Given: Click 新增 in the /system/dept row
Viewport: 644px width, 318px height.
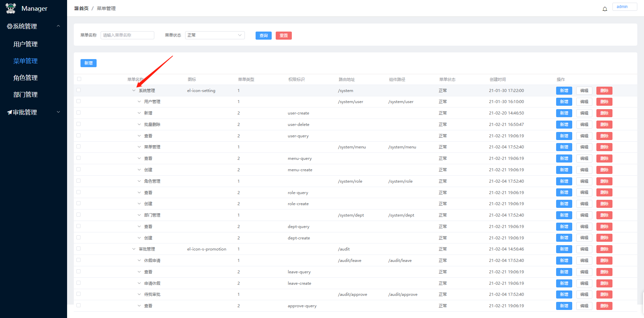Looking at the screenshot, I should (x=564, y=215).
